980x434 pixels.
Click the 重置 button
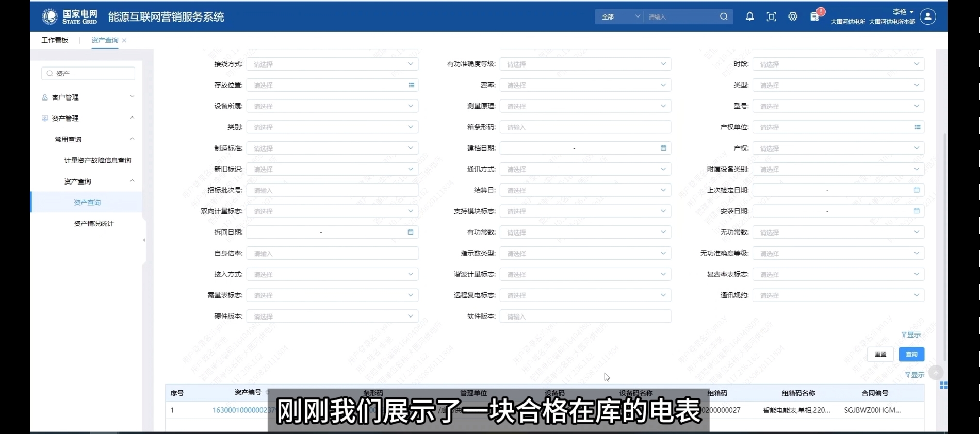(880, 354)
